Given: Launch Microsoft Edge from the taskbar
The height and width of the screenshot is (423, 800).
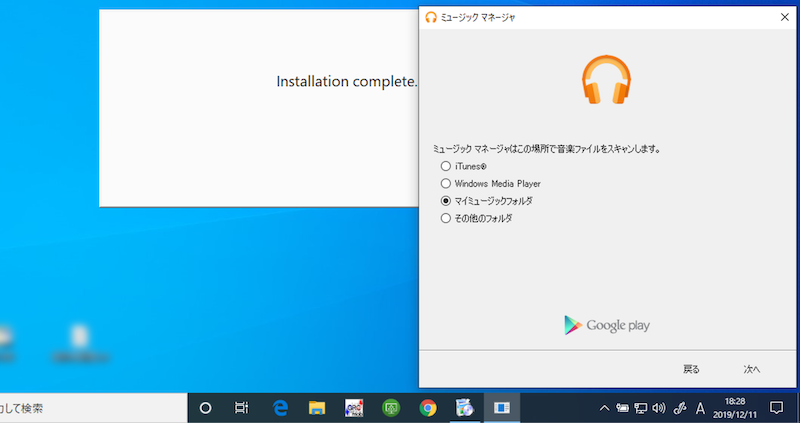Looking at the screenshot, I should pos(281,408).
